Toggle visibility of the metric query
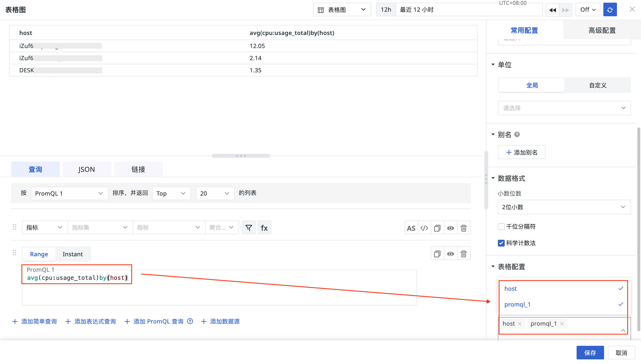The width and height of the screenshot is (641, 364). coord(450,228)
